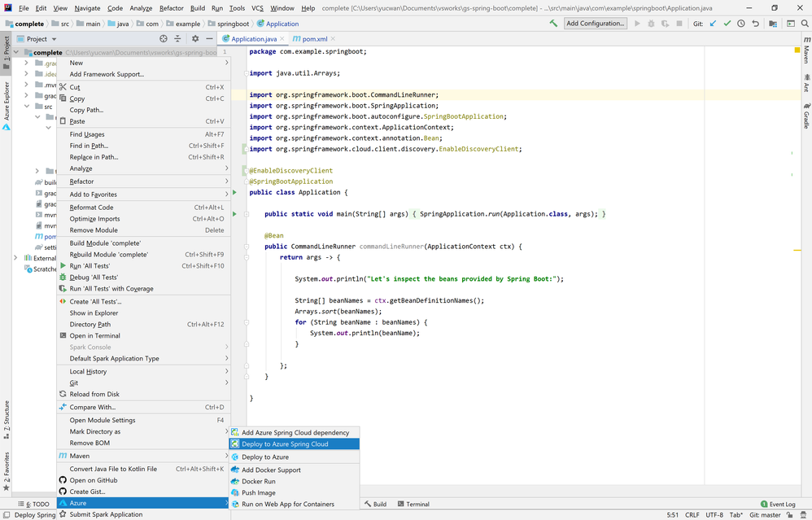
Task: Click the IntelliJ app logo icon
Action: click(x=8, y=8)
